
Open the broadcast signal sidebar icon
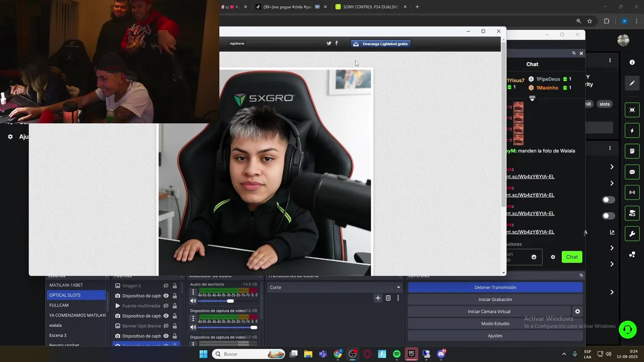(x=632, y=193)
